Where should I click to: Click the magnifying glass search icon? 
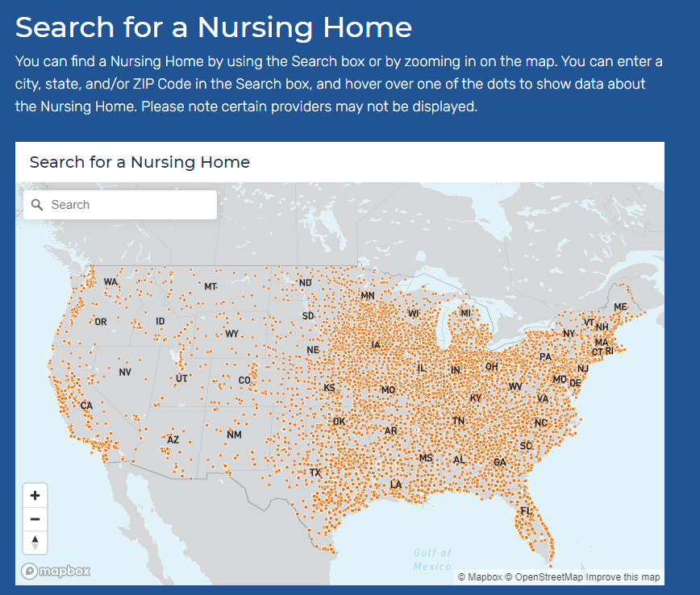click(37, 205)
